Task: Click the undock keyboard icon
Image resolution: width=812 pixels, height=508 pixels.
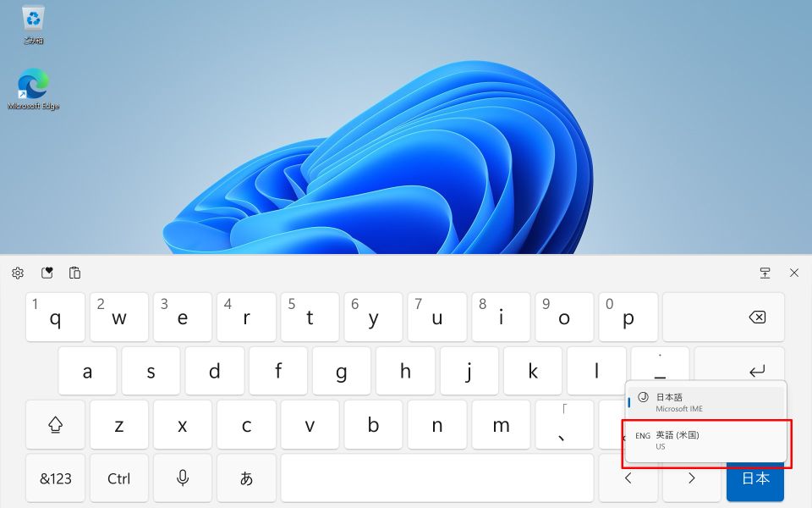Action: click(765, 273)
